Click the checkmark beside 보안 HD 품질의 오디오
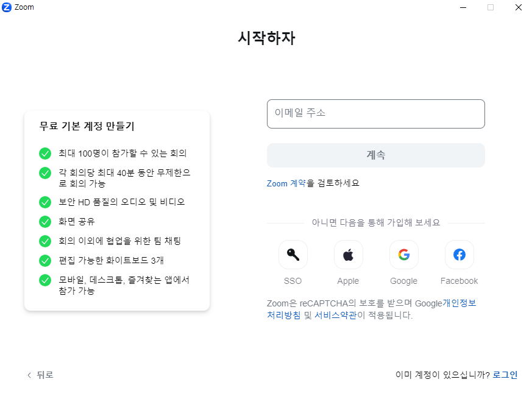532x399 pixels. [45, 202]
